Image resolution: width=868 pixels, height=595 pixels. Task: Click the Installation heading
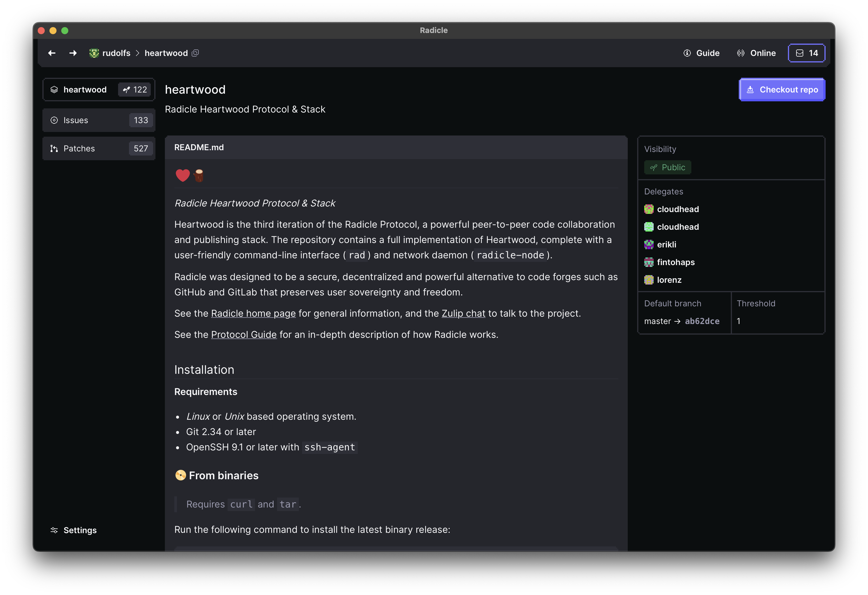coord(204,370)
